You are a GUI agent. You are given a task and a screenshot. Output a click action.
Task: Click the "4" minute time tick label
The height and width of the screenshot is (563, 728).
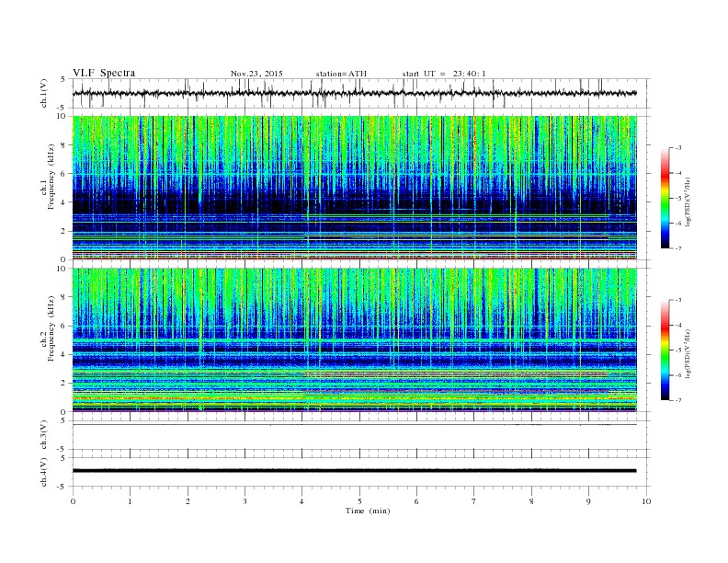[x=302, y=501]
